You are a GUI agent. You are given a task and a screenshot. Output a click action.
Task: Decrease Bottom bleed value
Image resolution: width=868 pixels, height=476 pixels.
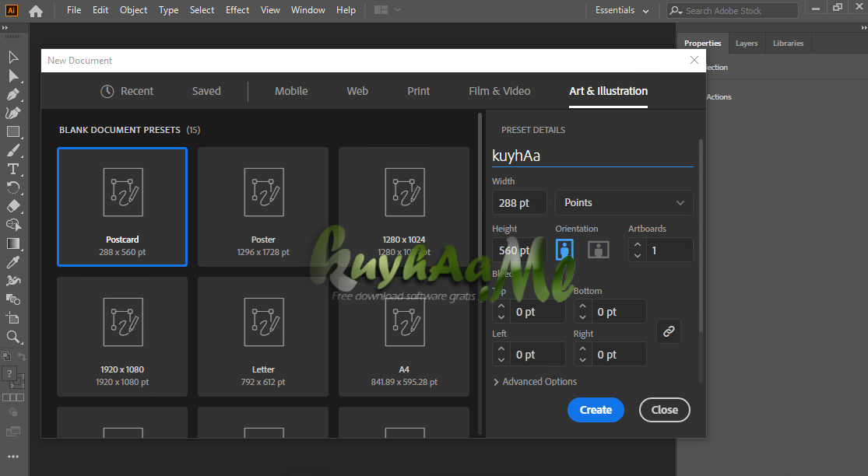pos(582,317)
